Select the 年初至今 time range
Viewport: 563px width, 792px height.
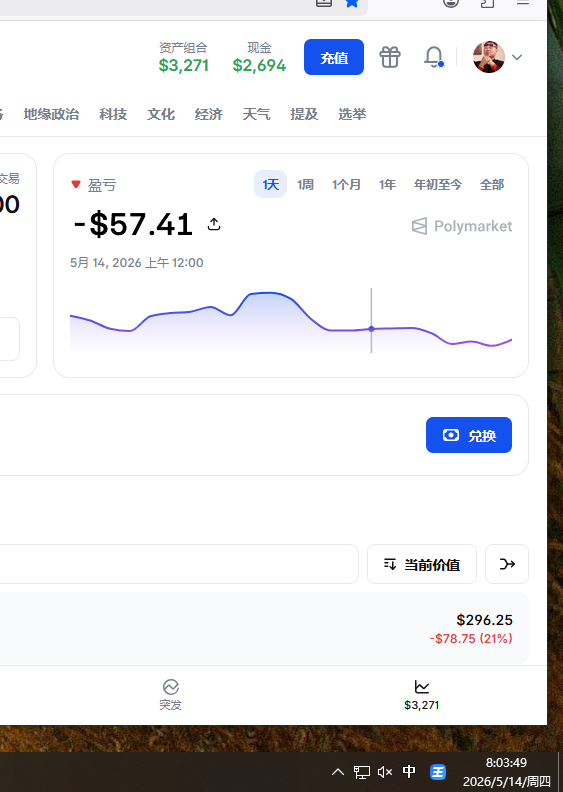(x=438, y=184)
